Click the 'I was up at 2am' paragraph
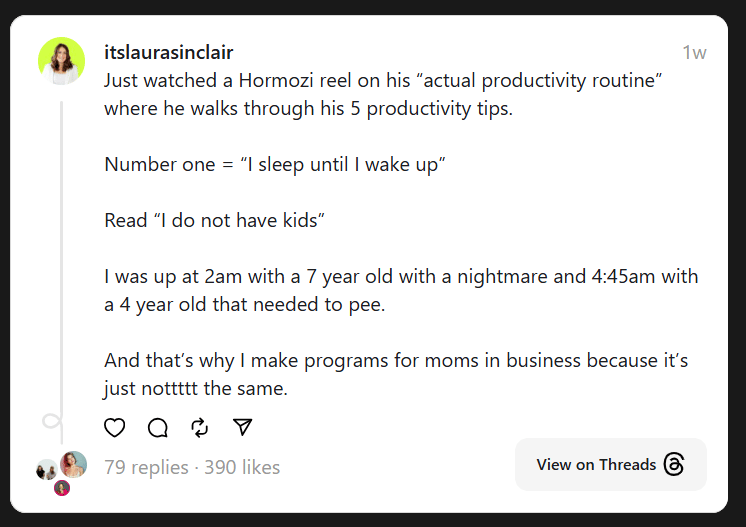 point(401,290)
